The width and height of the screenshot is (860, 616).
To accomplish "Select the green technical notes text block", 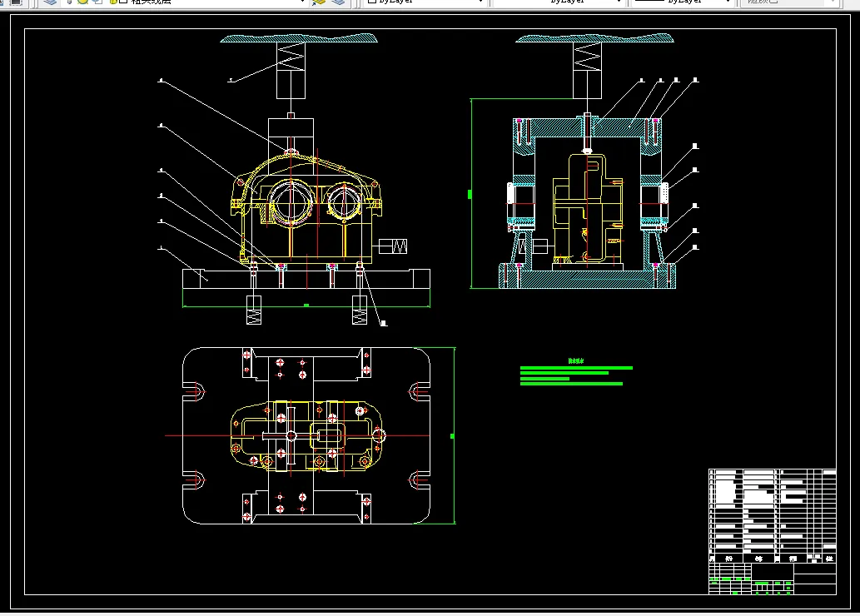I will point(576,372).
